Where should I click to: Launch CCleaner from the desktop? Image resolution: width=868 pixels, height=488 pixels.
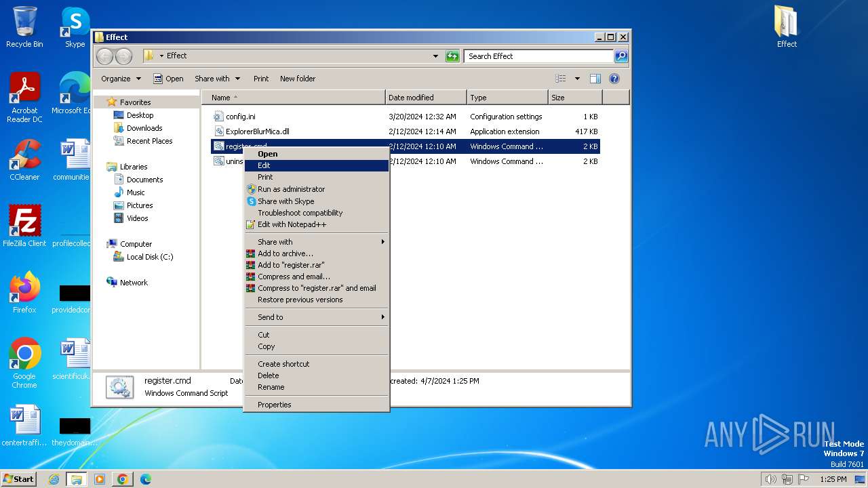click(24, 160)
